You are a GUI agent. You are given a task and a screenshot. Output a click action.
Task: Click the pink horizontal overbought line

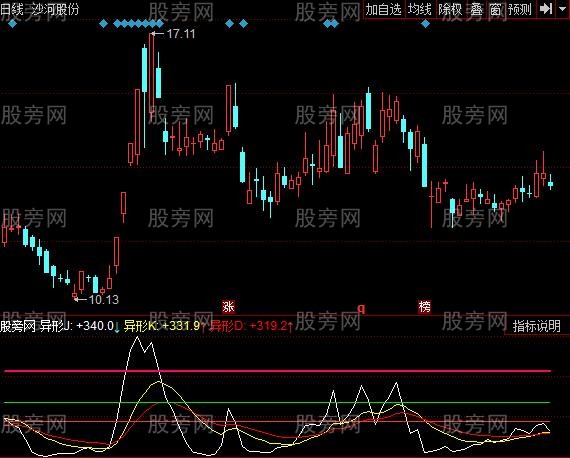click(x=277, y=371)
